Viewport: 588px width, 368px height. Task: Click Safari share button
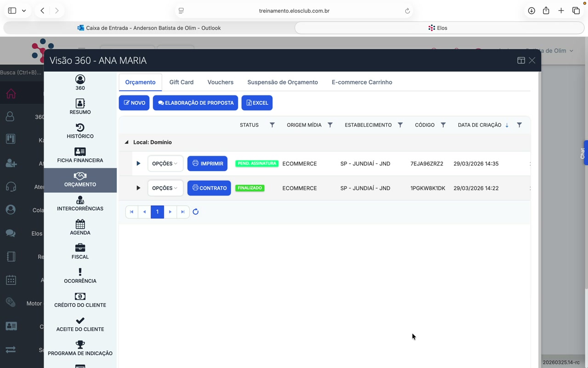(546, 11)
